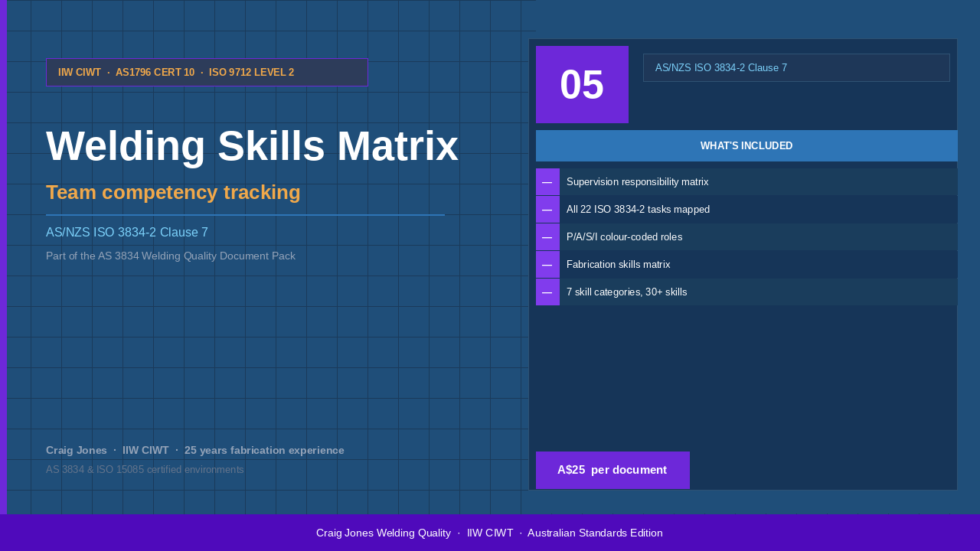The height and width of the screenshot is (551, 980).
Task: Click the purple 05 number badge
Action: pos(582,84)
